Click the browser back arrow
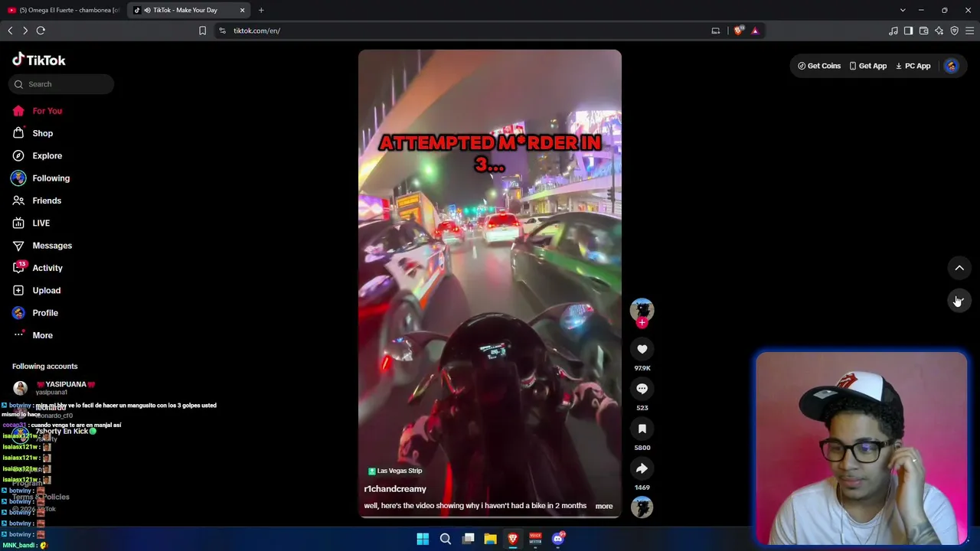The height and width of the screenshot is (551, 980). [x=10, y=31]
